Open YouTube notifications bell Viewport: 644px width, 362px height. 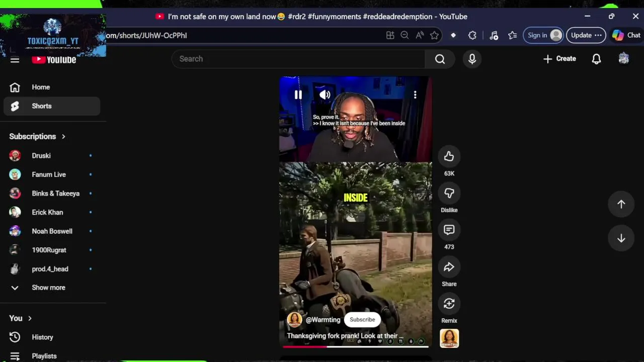click(x=596, y=59)
